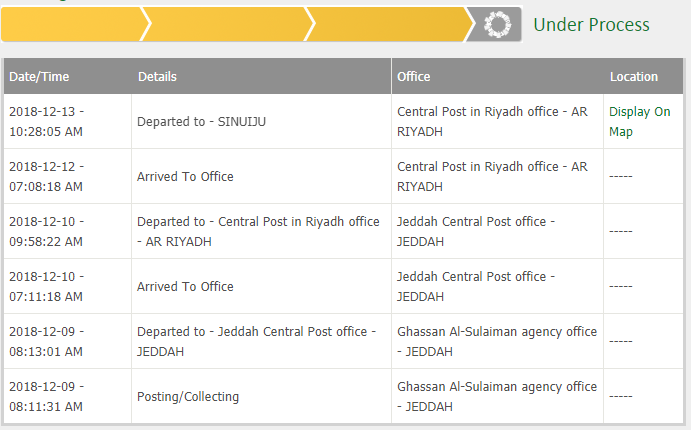Viewport: 691px width, 430px height.
Task: Click the Arrived To Office entry at 07:11:18 AM
Action: (x=185, y=286)
